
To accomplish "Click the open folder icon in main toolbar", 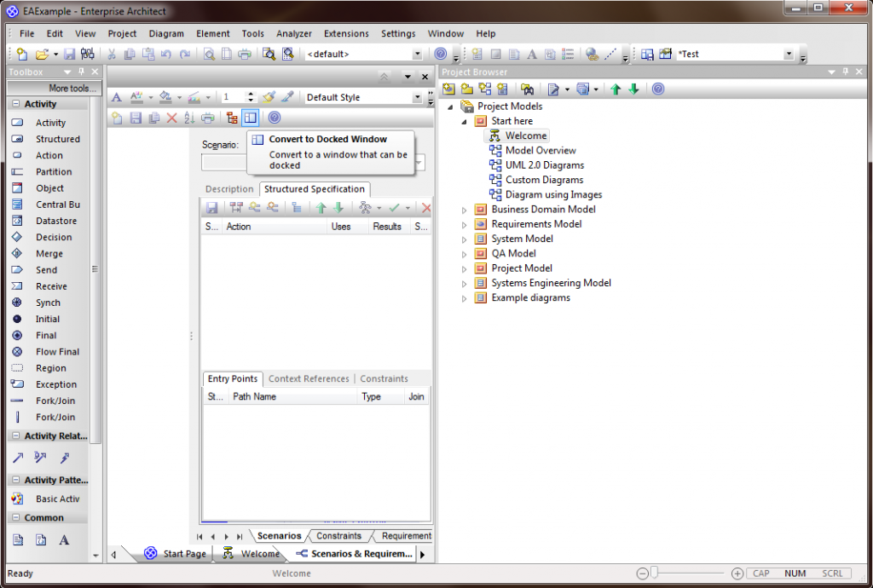I will (x=42, y=54).
